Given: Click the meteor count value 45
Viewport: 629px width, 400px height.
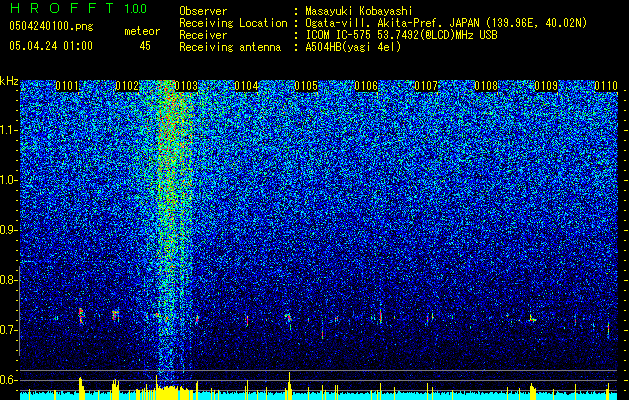Looking at the screenshot, I should (145, 46).
